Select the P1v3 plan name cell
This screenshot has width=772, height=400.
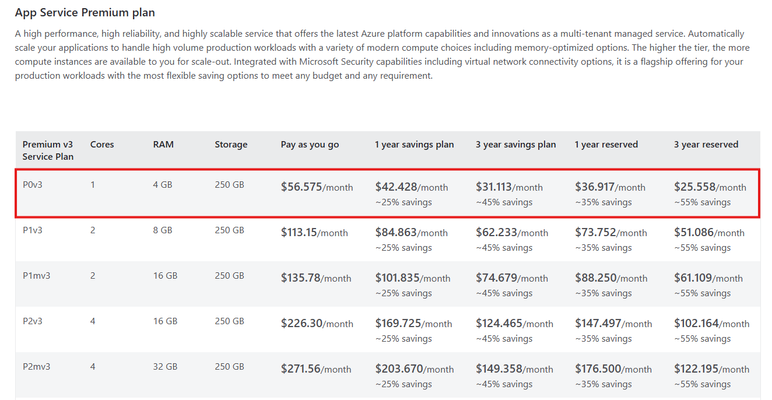[32, 230]
